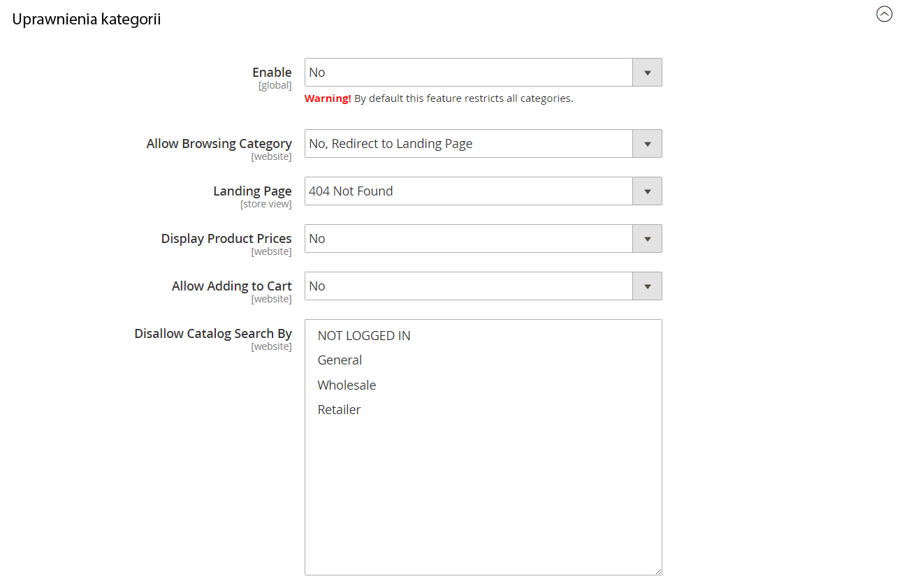Collapse the Uprawnienia kategorii section icon
Image resolution: width=902 pixels, height=588 pixels.
coord(885,14)
